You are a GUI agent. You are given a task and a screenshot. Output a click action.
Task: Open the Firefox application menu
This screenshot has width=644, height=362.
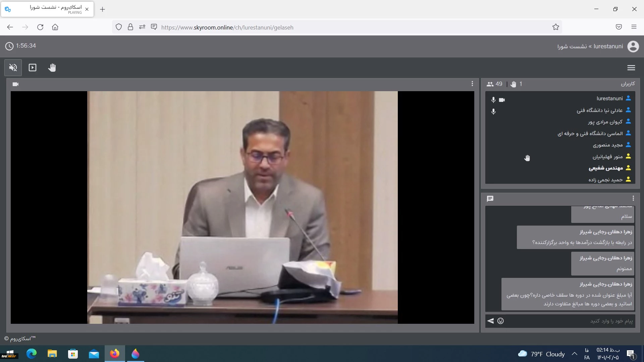click(x=634, y=27)
